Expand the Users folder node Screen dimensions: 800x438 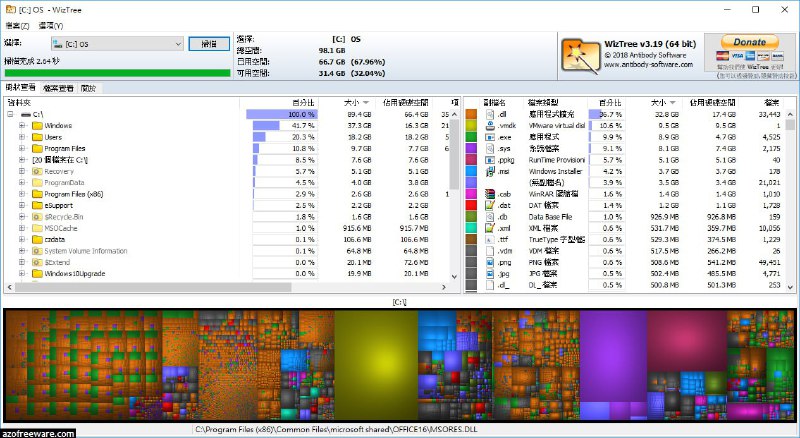point(22,137)
